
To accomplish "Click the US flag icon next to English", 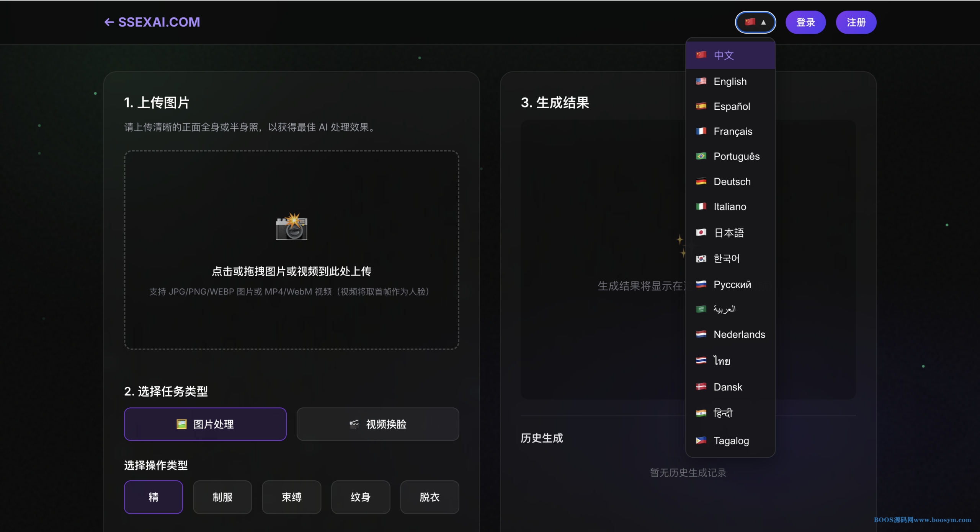I will [701, 81].
